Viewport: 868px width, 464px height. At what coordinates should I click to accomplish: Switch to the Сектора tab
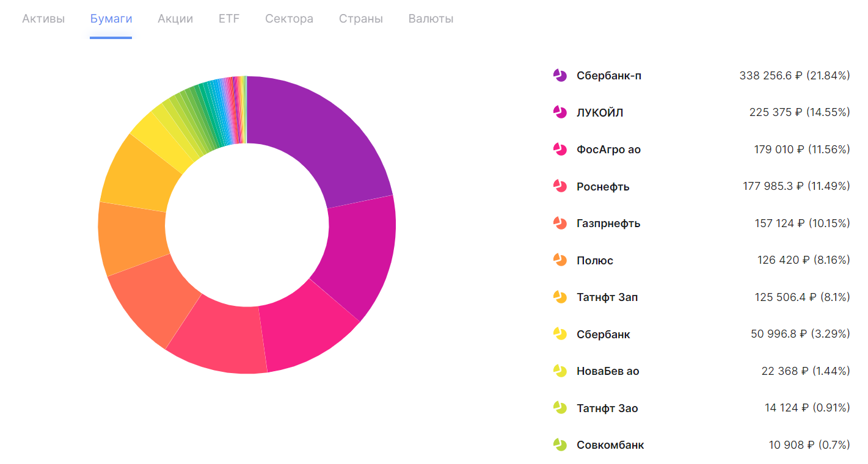[289, 19]
